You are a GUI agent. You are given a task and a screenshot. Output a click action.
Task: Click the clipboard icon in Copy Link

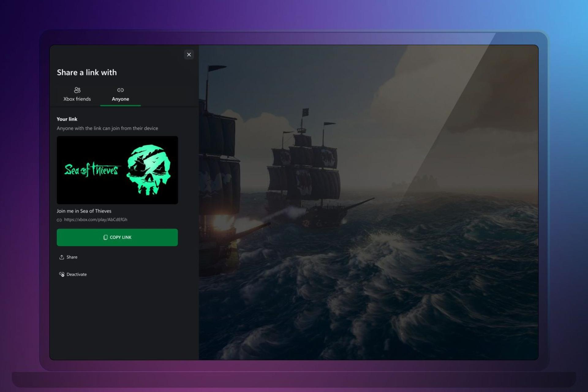pyautogui.click(x=105, y=237)
